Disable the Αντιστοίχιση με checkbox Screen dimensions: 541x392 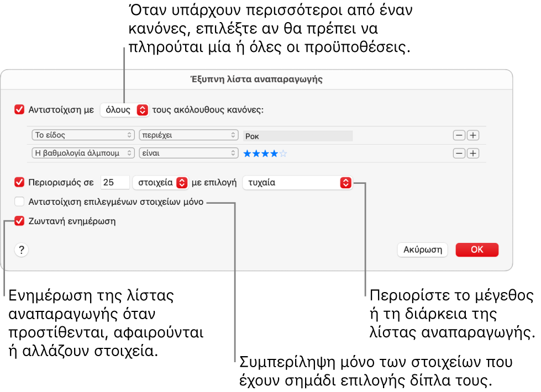(19, 109)
